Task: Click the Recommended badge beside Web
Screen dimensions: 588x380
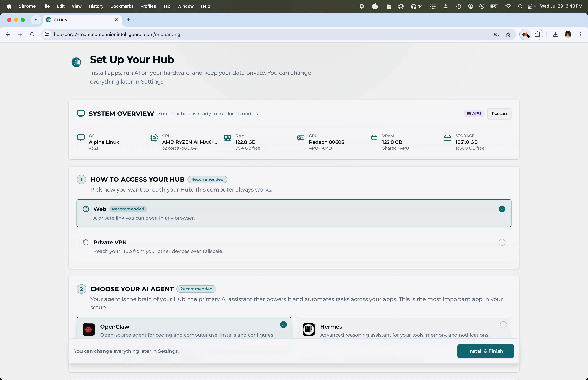Action: click(x=128, y=209)
